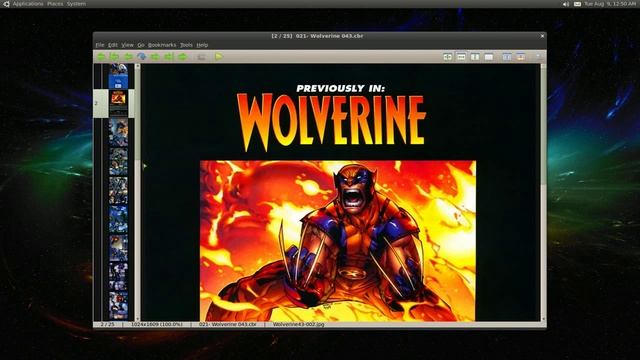Image resolution: width=640 pixels, height=360 pixels.
Task: Click the down arrow of the main page scrollbar
Action: (x=543, y=319)
